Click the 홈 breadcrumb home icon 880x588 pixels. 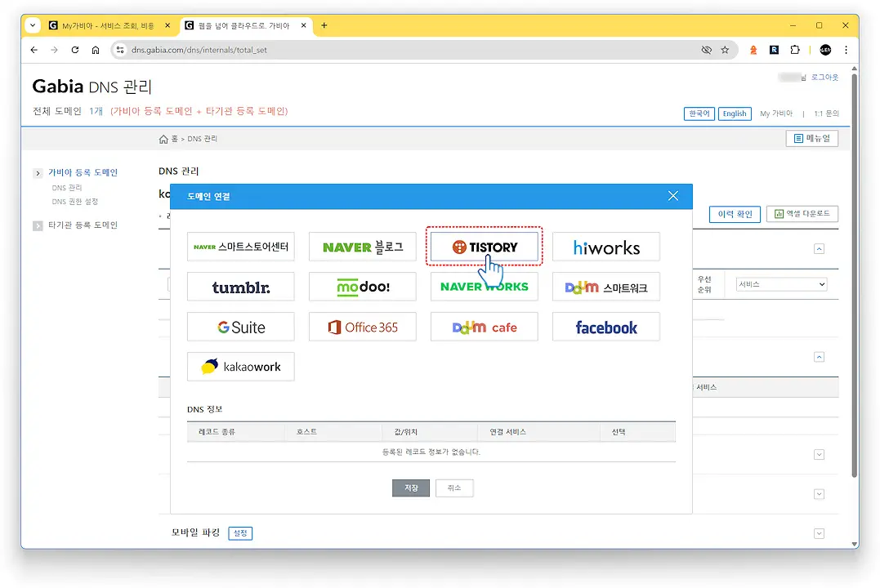163,139
